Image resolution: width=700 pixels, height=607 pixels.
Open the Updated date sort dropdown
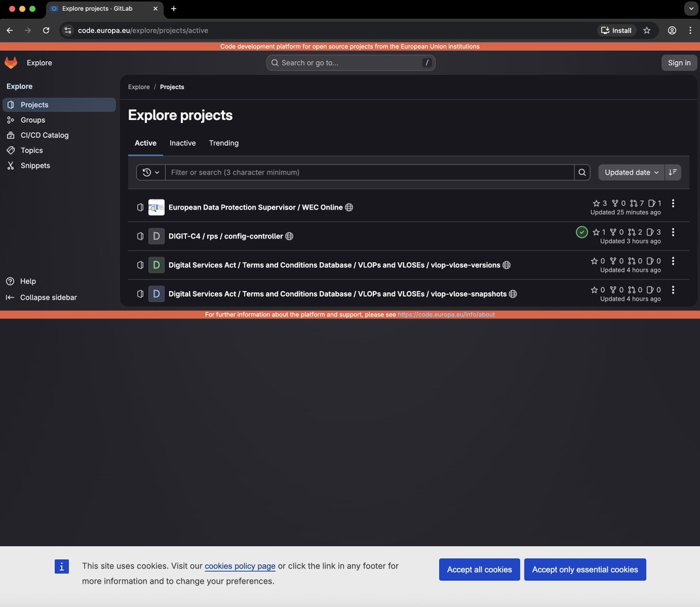pos(631,173)
